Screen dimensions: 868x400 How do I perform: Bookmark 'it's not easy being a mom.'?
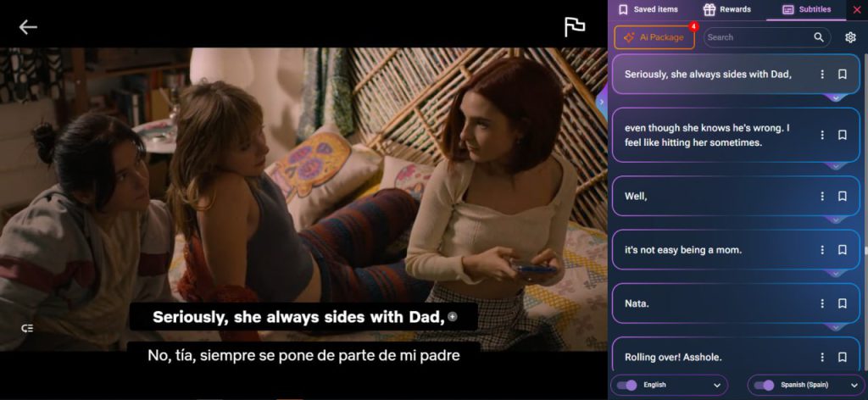point(842,249)
